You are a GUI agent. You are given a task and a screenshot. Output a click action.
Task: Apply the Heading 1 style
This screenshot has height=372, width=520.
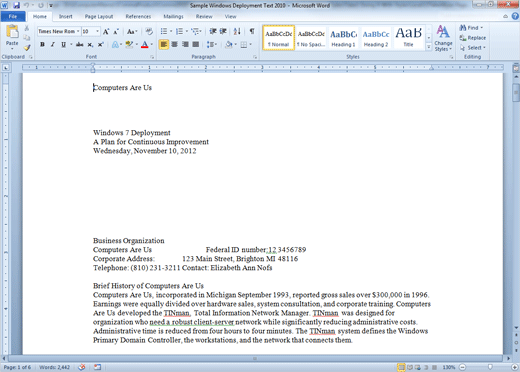343,38
